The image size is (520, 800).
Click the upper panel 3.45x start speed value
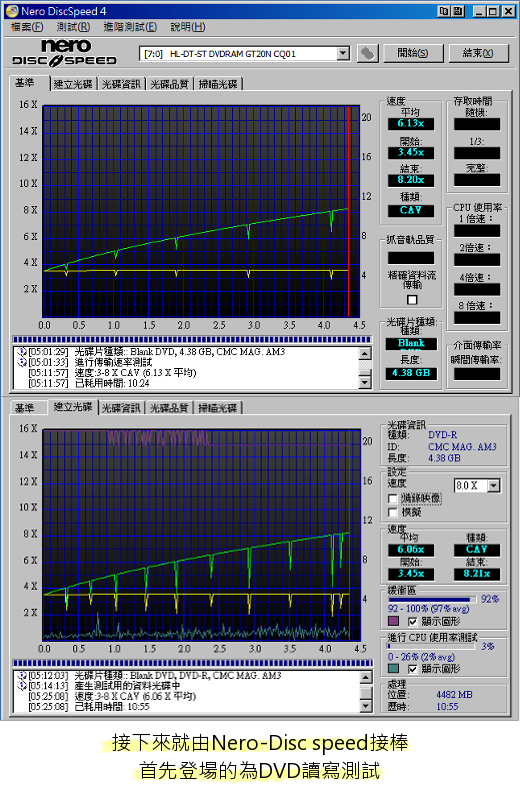click(x=411, y=152)
